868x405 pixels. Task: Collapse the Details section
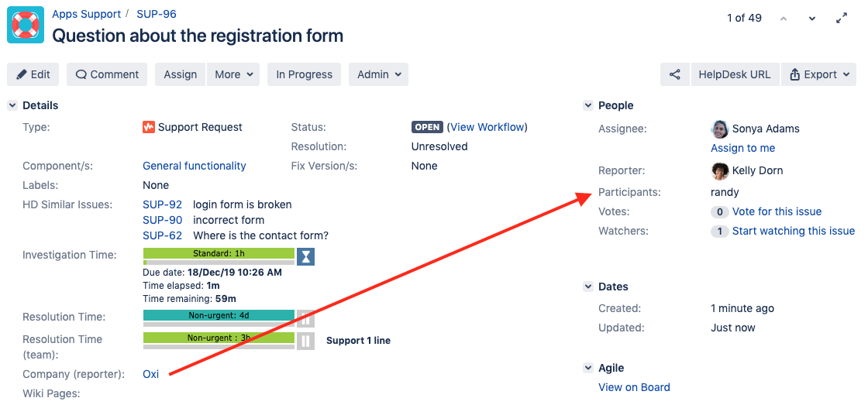coord(12,105)
